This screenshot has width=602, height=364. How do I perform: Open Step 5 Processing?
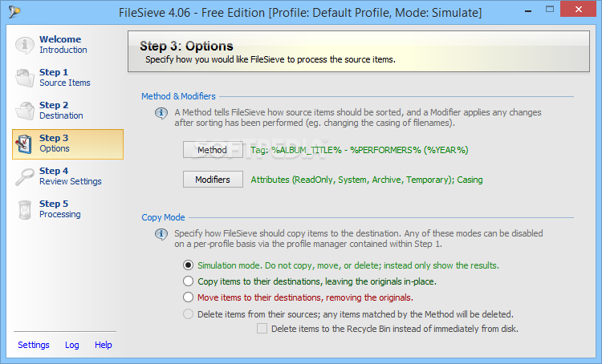[x=68, y=209]
